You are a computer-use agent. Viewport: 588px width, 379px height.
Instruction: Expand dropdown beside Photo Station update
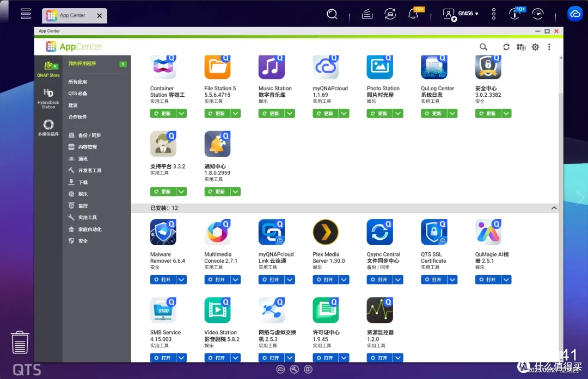coord(398,114)
